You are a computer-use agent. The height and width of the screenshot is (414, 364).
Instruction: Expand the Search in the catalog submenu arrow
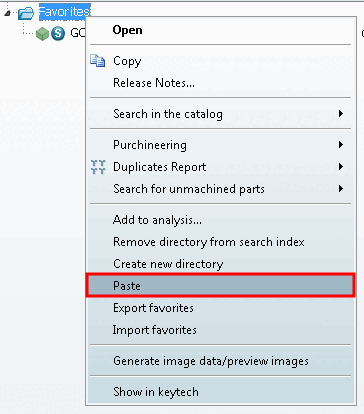340,114
